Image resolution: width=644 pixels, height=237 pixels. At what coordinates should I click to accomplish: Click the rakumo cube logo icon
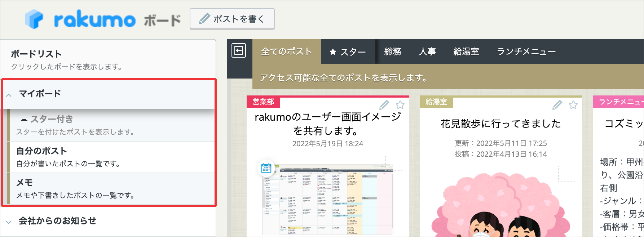click(x=34, y=19)
